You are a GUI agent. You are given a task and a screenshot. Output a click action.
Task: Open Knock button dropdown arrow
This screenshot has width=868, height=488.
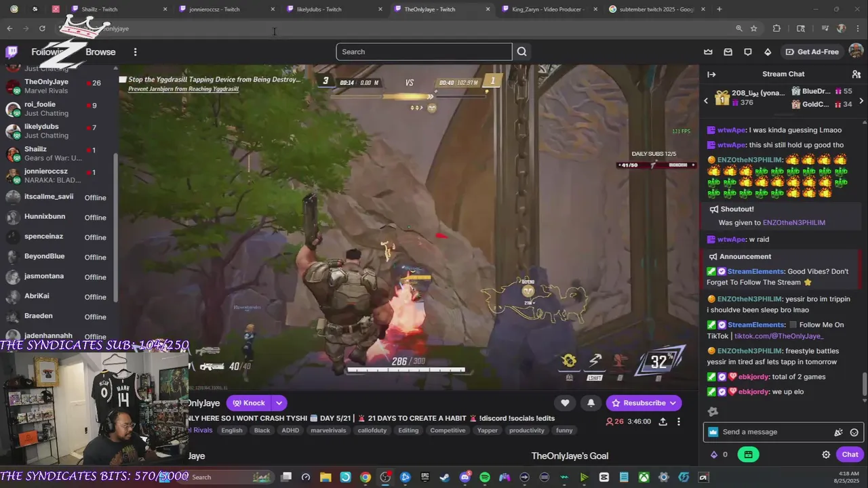click(279, 403)
